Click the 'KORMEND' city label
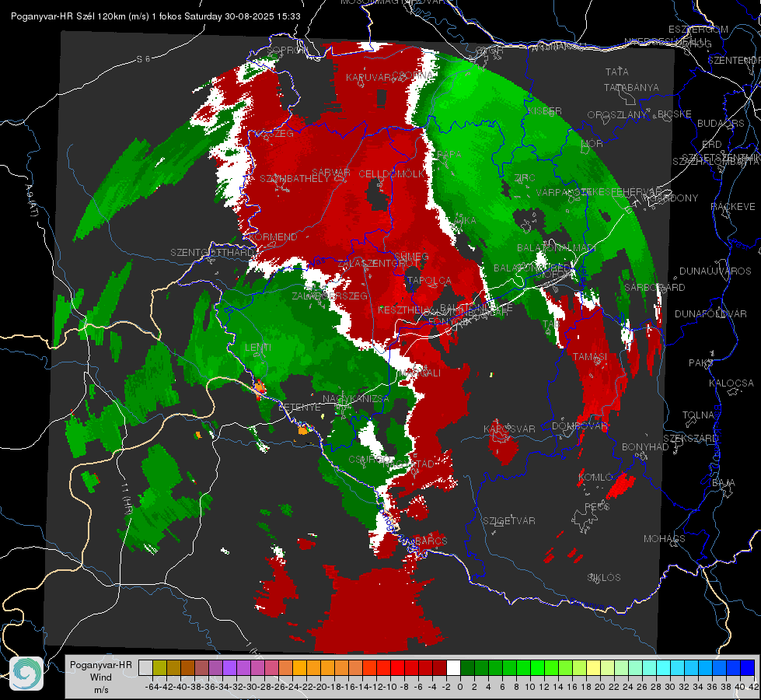The width and height of the screenshot is (761, 700). coord(273,237)
